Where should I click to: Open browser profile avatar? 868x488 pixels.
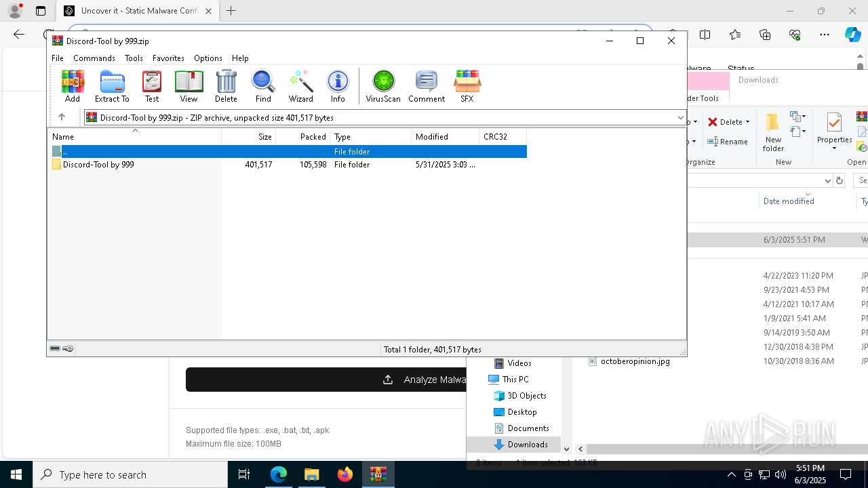click(15, 11)
